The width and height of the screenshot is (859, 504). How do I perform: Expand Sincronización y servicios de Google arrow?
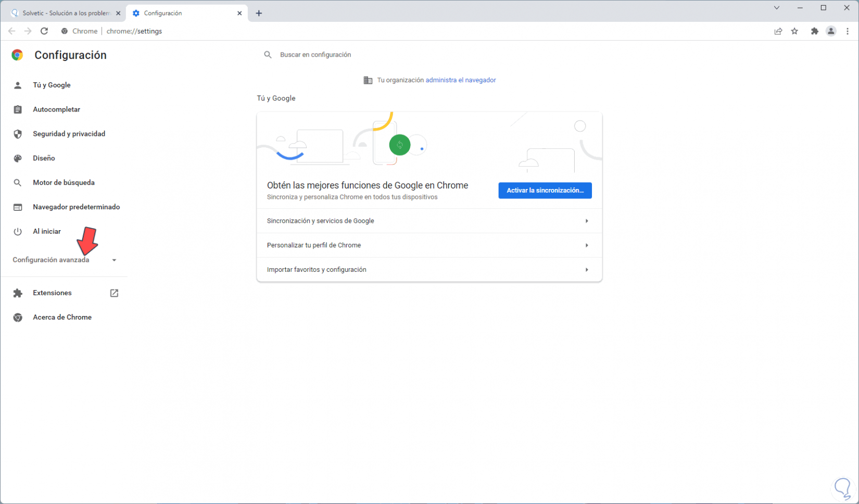coord(587,221)
